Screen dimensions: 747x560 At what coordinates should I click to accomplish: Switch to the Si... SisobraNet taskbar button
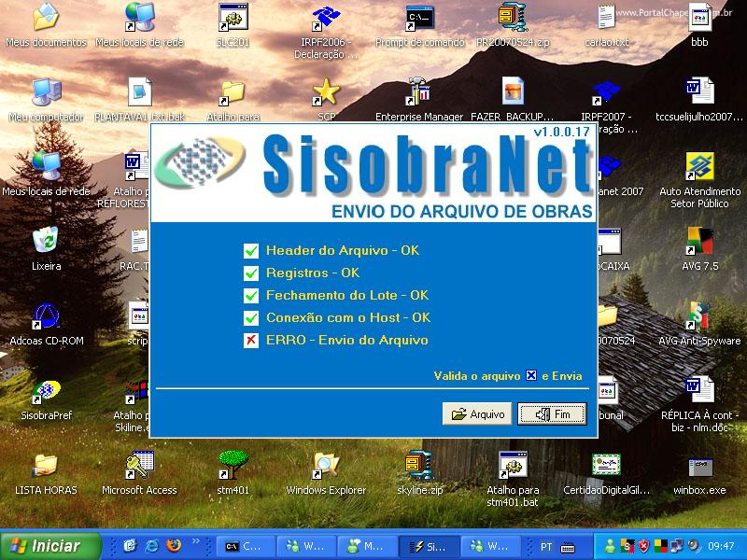click(x=429, y=547)
